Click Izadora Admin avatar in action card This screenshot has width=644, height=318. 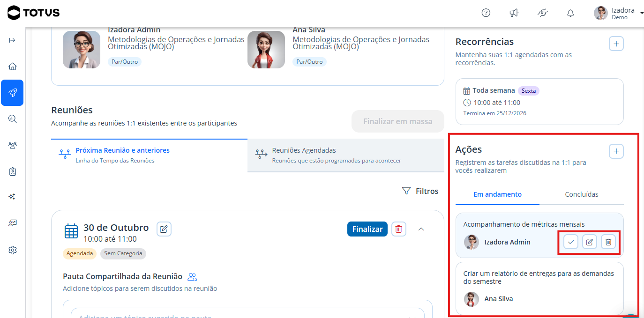coord(472,242)
